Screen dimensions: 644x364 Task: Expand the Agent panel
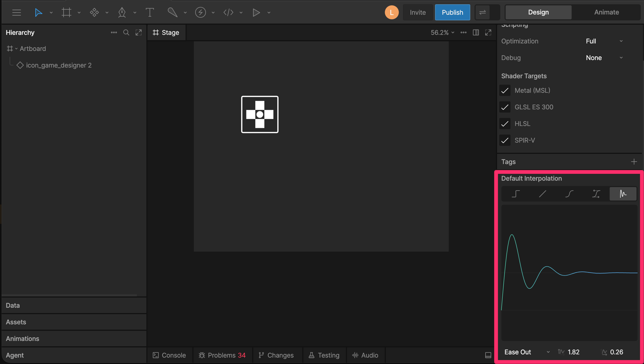(74, 355)
